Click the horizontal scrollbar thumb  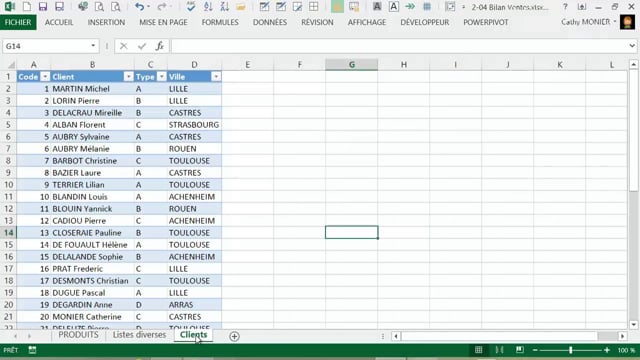[x=499, y=336]
